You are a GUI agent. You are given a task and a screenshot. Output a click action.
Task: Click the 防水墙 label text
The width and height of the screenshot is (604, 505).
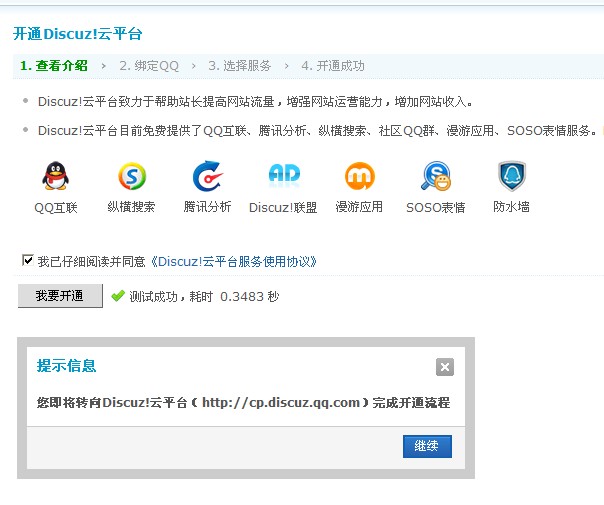pyautogui.click(x=512, y=207)
